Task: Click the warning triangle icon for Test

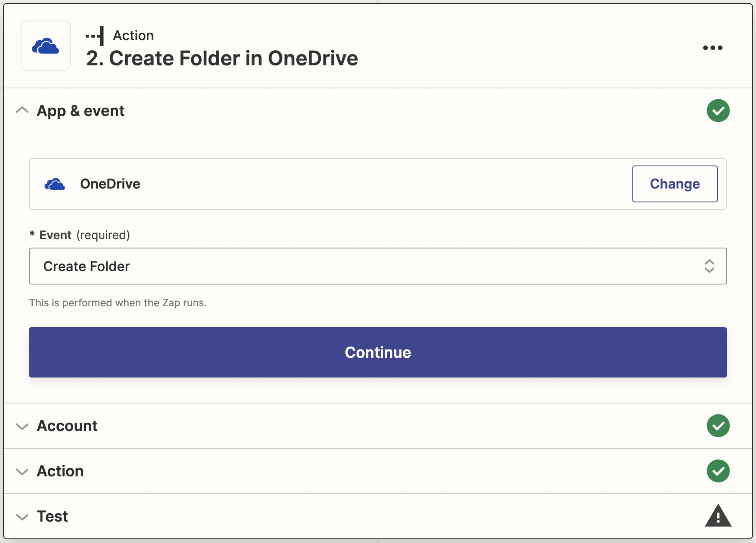Action: tap(718, 515)
